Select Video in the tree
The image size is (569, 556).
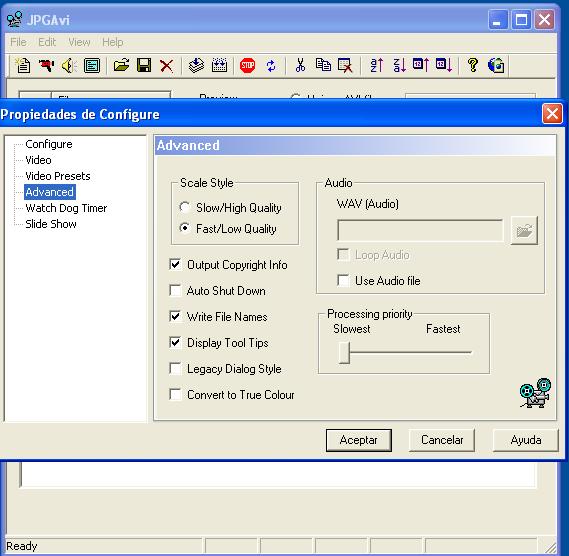[38, 160]
